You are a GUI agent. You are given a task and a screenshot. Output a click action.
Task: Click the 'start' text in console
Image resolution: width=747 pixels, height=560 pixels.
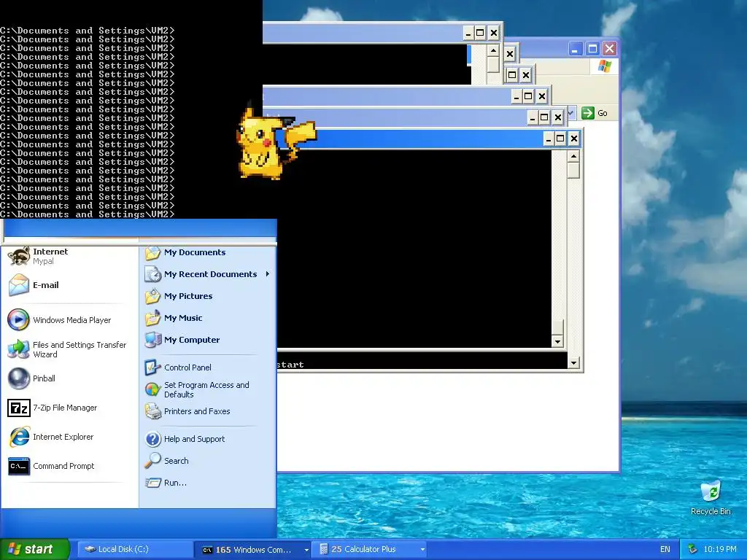290,365
